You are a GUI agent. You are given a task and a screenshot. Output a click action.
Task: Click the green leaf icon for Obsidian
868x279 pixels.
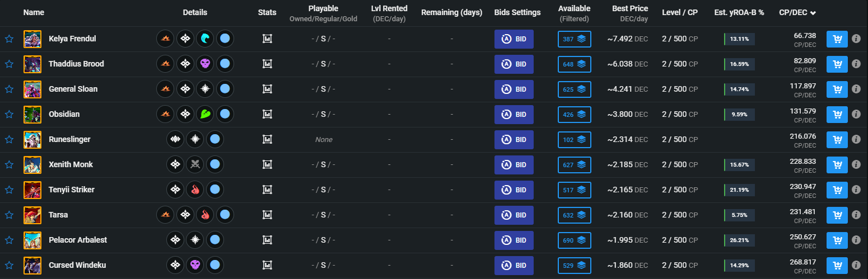[x=205, y=115]
